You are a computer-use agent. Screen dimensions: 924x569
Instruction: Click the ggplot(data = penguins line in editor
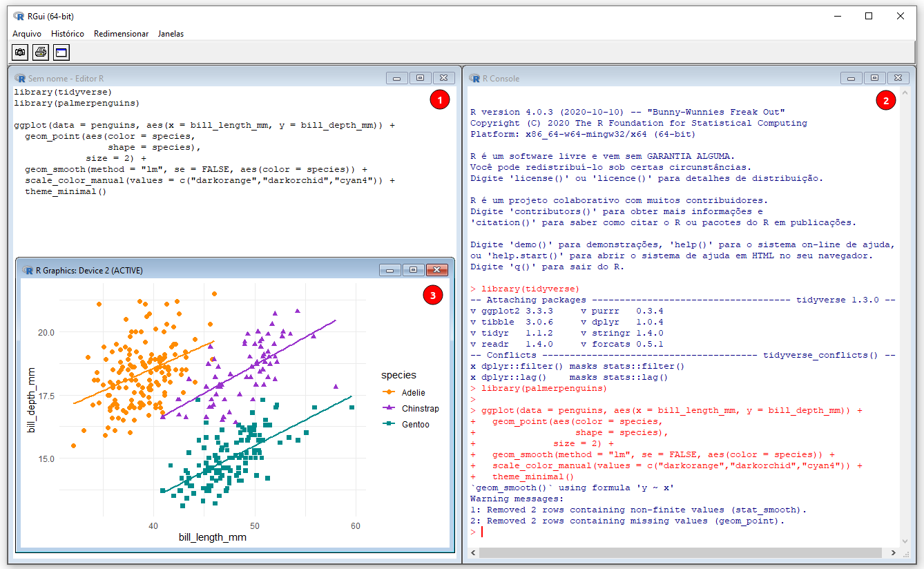pyautogui.click(x=205, y=126)
